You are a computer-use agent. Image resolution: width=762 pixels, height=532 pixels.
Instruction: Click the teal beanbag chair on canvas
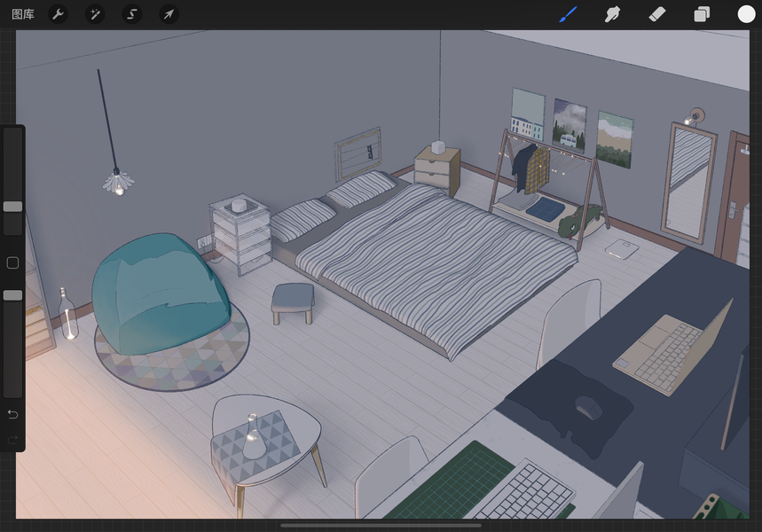[x=161, y=293]
